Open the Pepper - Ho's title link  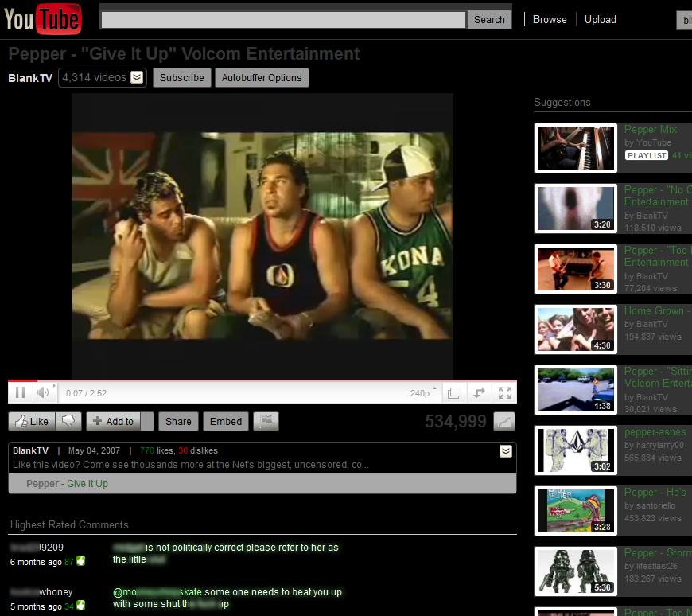pyautogui.click(x=655, y=493)
